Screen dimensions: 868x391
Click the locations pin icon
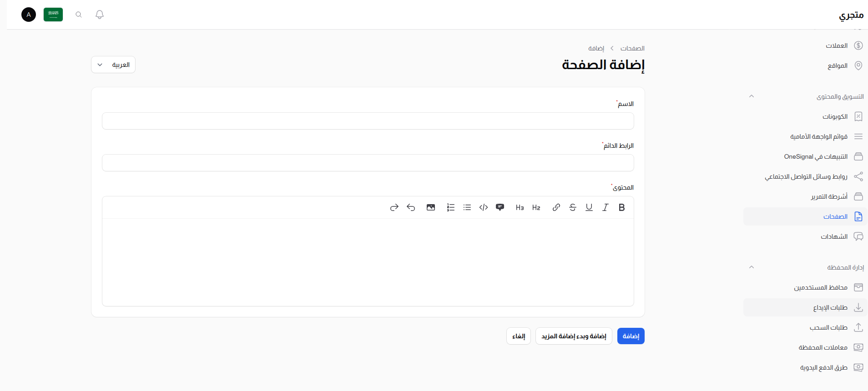point(858,65)
